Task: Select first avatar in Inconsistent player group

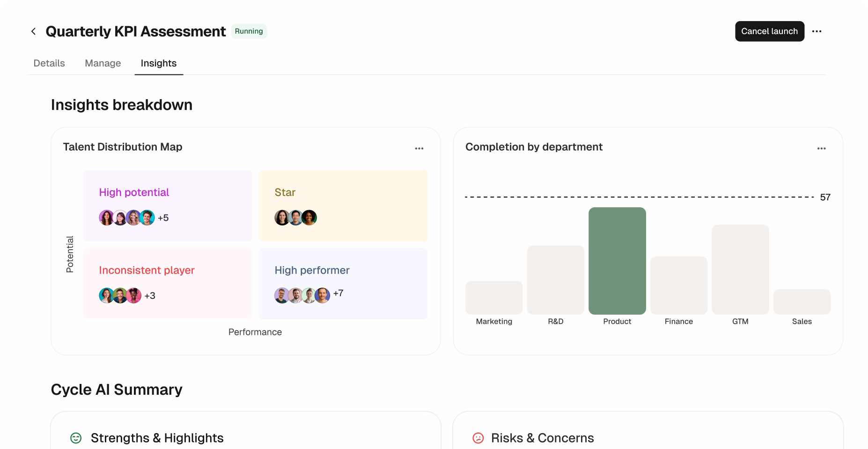Action: (106, 296)
